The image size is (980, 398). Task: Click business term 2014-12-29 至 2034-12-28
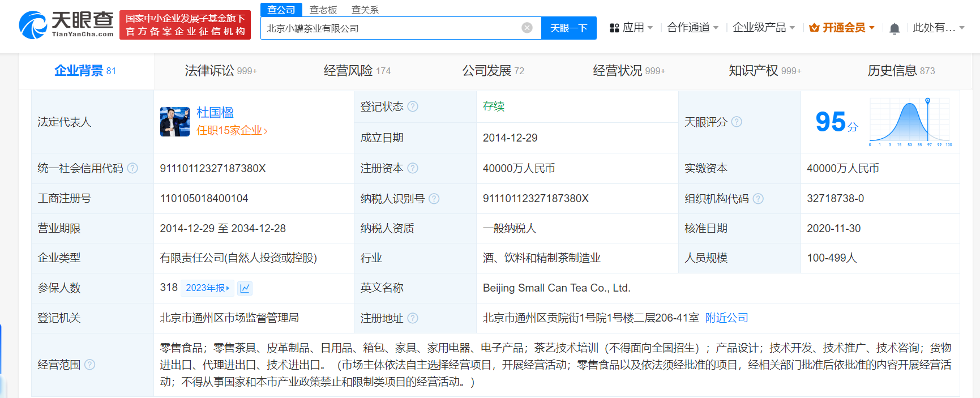[223, 229]
